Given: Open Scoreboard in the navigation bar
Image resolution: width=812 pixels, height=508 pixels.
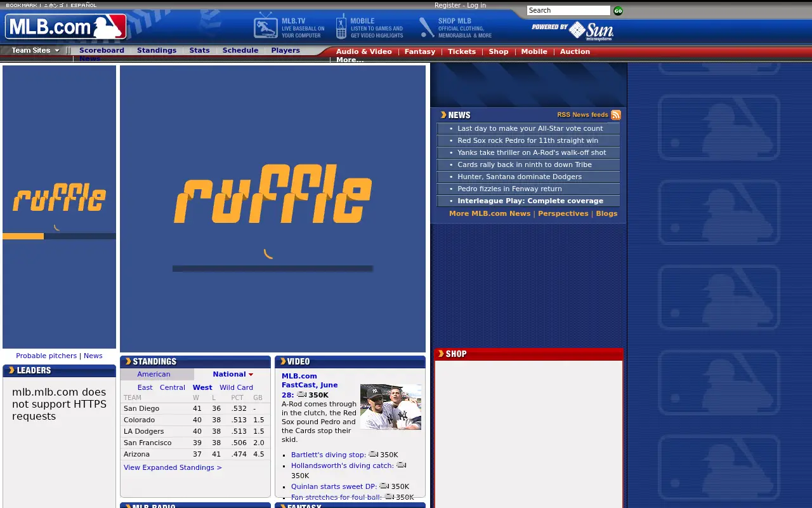Looking at the screenshot, I should coord(101,50).
